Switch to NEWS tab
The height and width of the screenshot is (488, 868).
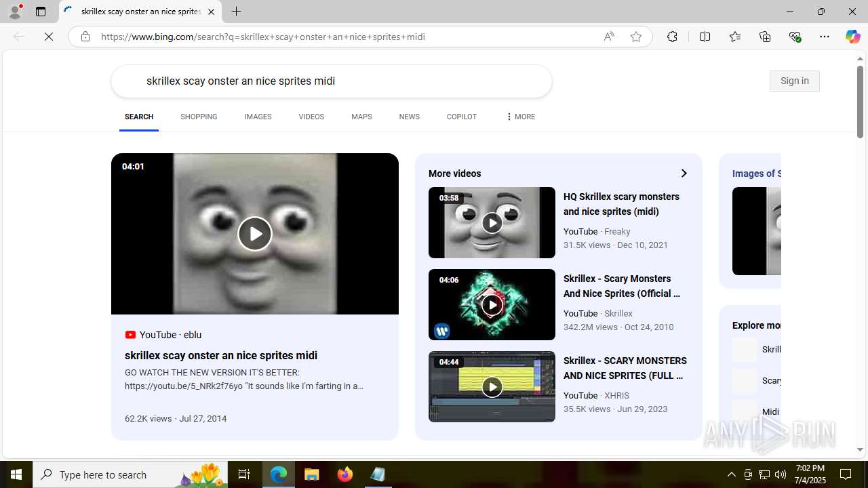click(409, 117)
